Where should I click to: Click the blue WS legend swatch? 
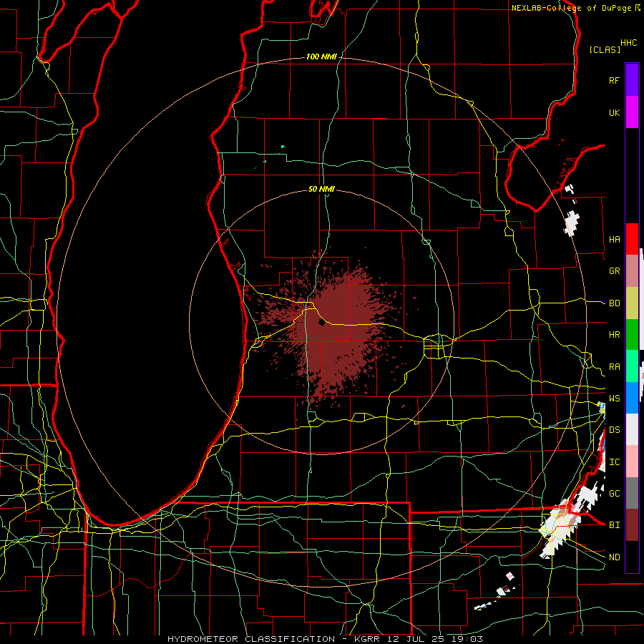coord(632,398)
